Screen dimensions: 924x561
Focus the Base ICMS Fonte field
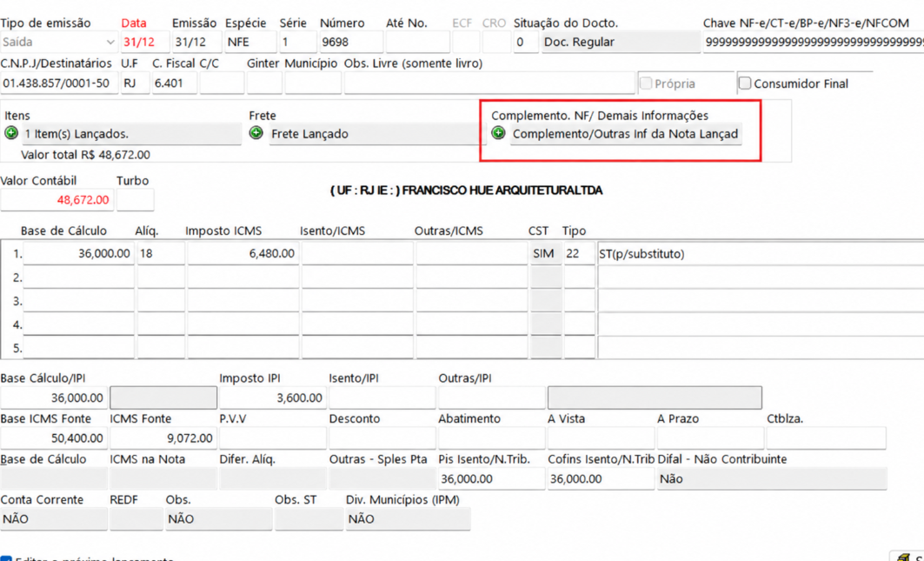point(54,438)
